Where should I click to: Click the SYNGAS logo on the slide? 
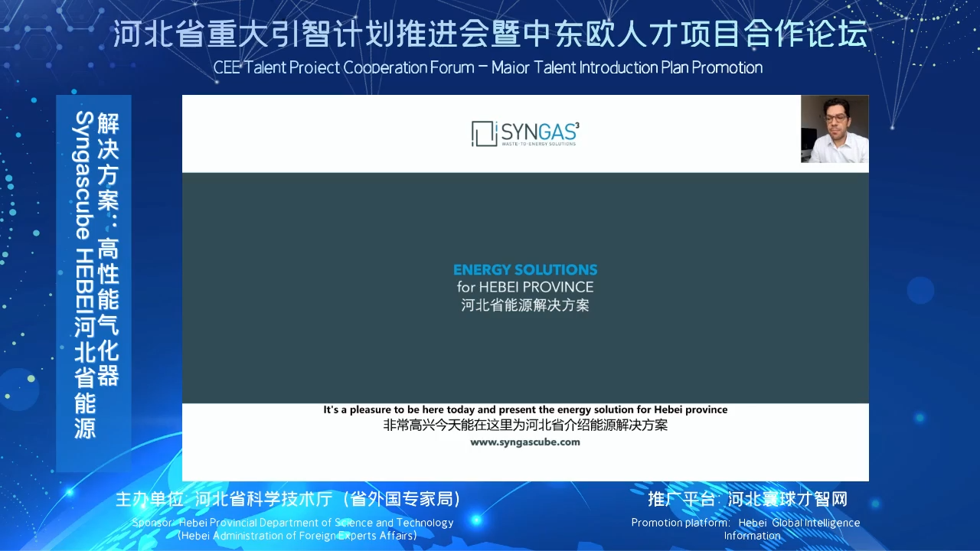(525, 133)
